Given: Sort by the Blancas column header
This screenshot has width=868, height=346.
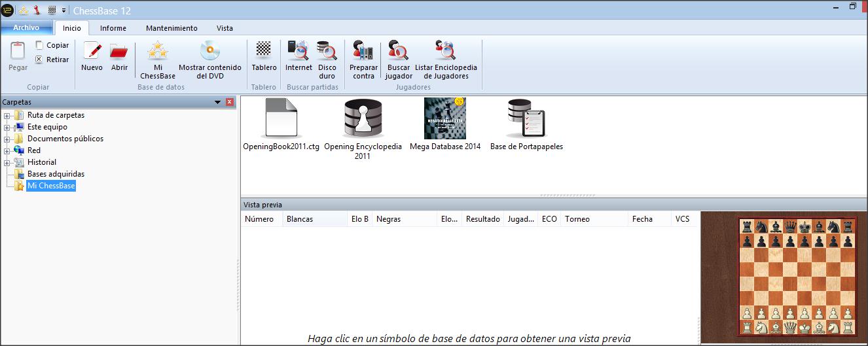Looking at the screenshot, I should (315, 219).
